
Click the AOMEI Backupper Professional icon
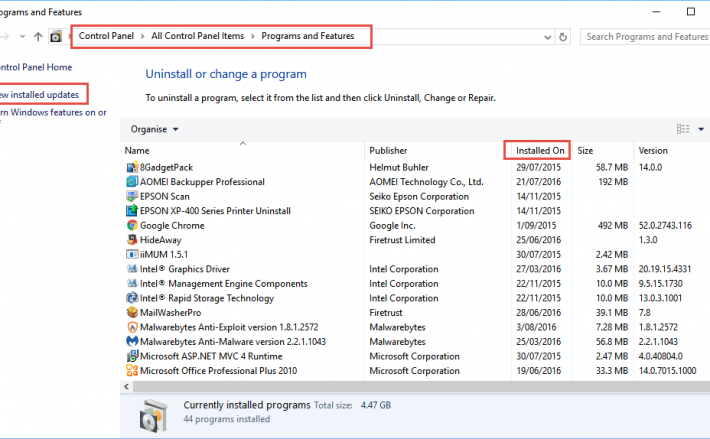132,182
